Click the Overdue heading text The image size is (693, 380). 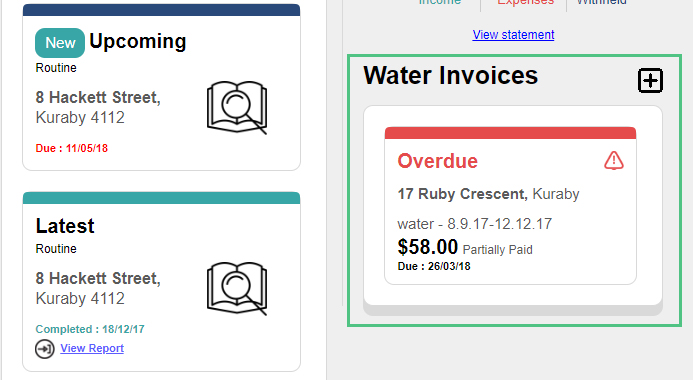438,161
